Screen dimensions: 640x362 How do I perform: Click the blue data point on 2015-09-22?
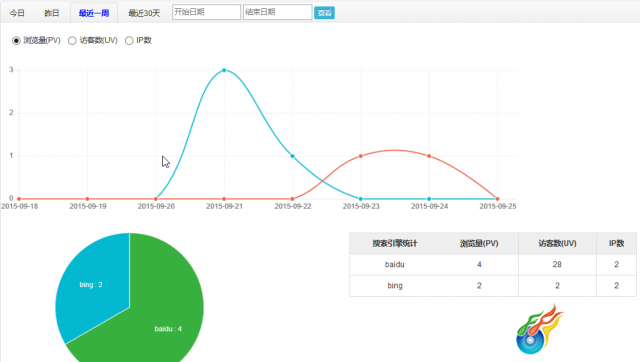pyautogui.click(x=292, y=156)
